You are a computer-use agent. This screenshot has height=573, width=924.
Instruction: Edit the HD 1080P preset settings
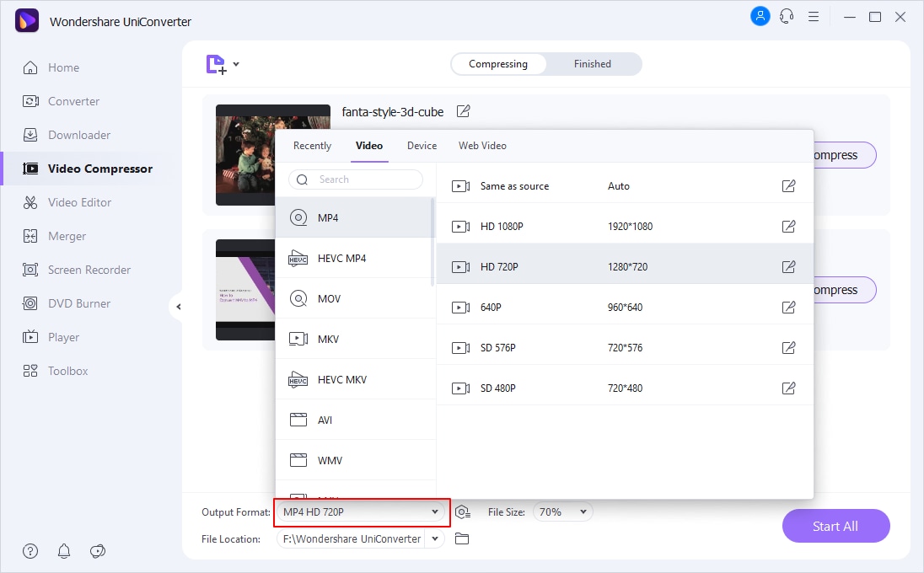pos(788,226)
